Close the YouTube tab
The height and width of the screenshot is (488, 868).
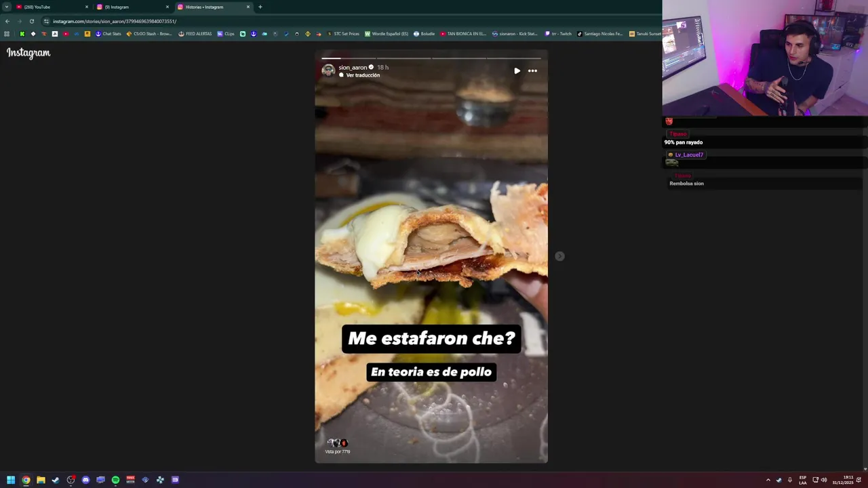coord(87,7)
